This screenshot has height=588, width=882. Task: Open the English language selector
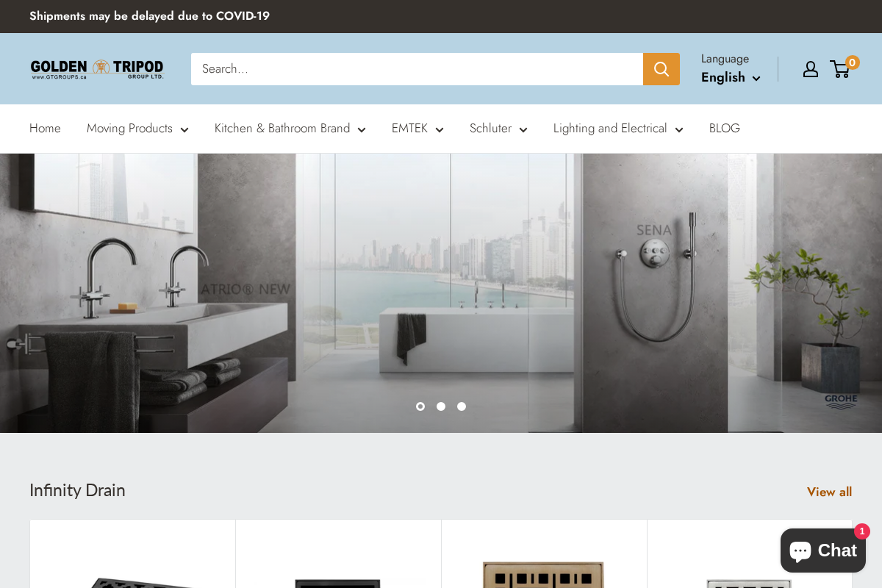coord(730,77)
